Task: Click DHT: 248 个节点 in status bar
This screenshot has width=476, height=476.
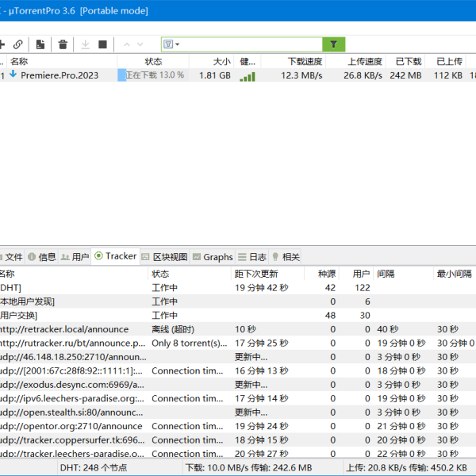Action: point(94,467)
